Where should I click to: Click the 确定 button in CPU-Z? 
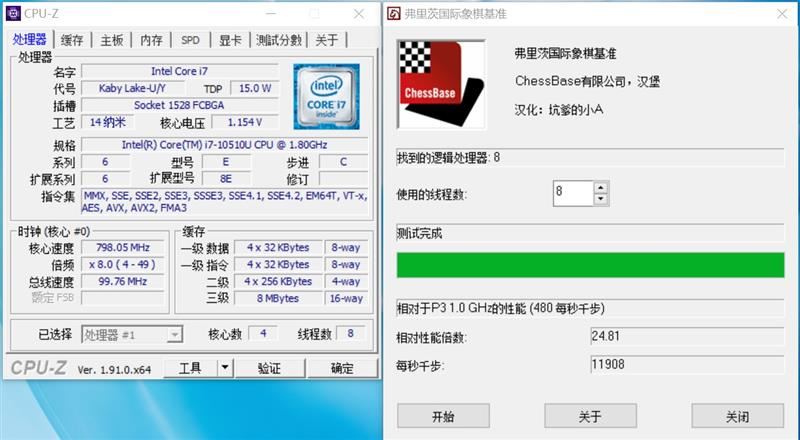(x=342, y=368)
